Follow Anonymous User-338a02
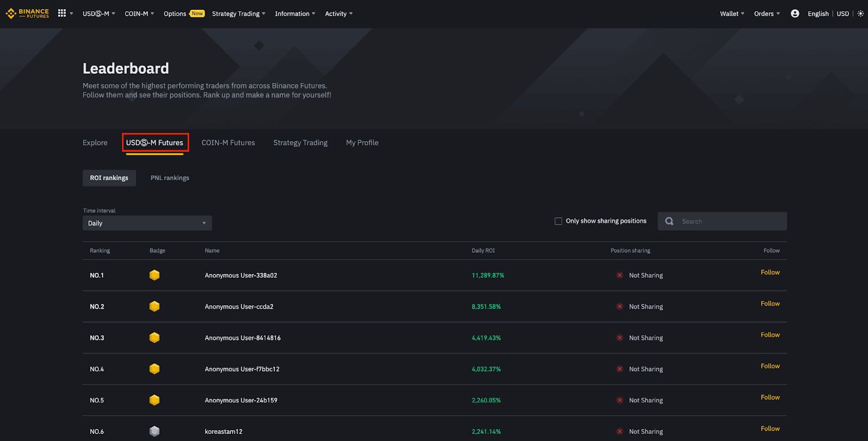The image size is (868, 441). pos(770,272)
